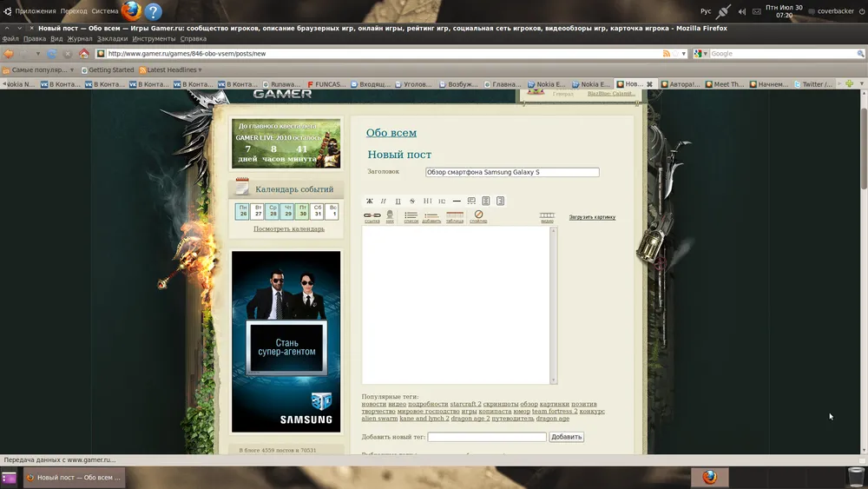Close the current Нов... tab
Viewport: 868px width, 489px height.
click(x=649, y=84)
